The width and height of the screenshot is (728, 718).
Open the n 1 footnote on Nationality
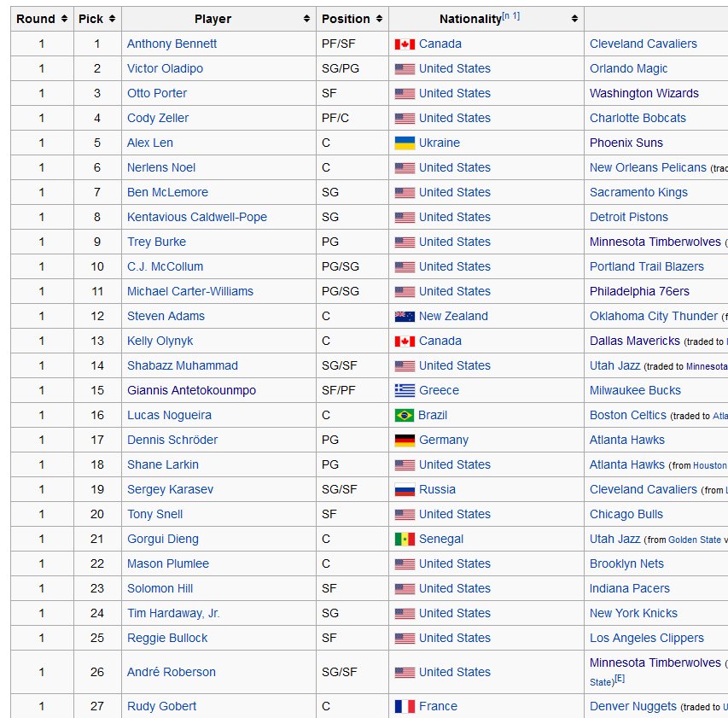(510, 15)
